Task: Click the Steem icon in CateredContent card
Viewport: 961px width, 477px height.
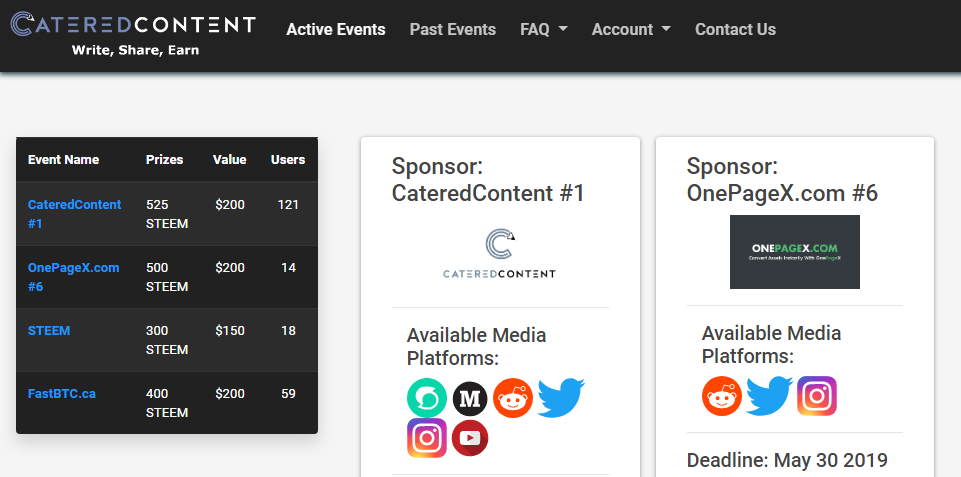Action: (427, 398)
